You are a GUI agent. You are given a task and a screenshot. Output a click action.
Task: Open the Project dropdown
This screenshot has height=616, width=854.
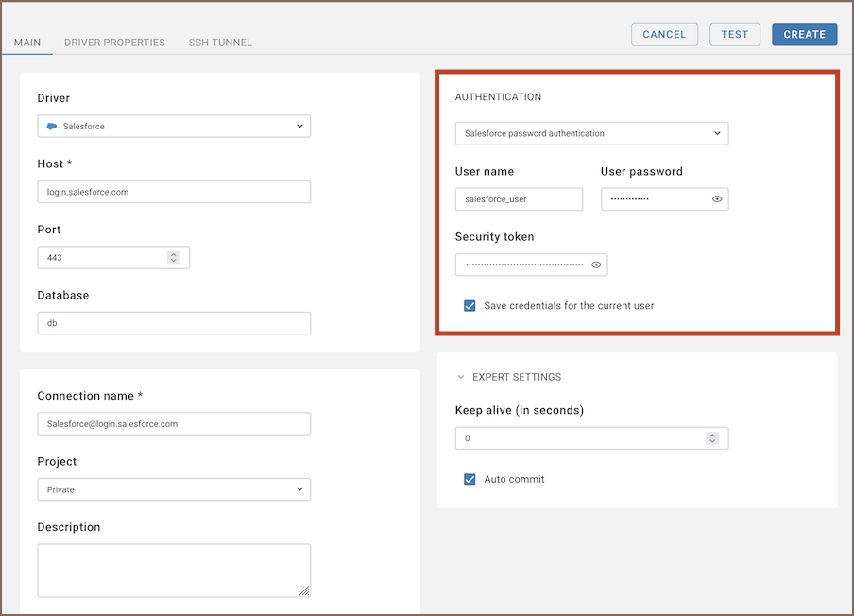(x=174, y=489)
